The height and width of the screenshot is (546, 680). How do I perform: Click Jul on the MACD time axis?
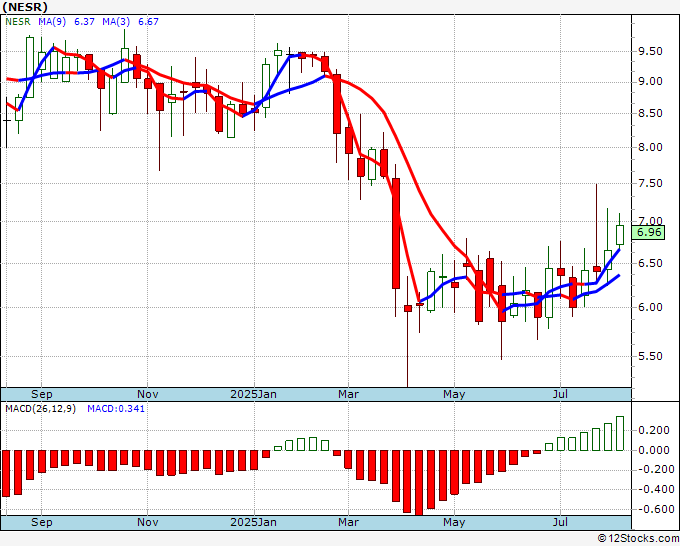pos(560,522)
